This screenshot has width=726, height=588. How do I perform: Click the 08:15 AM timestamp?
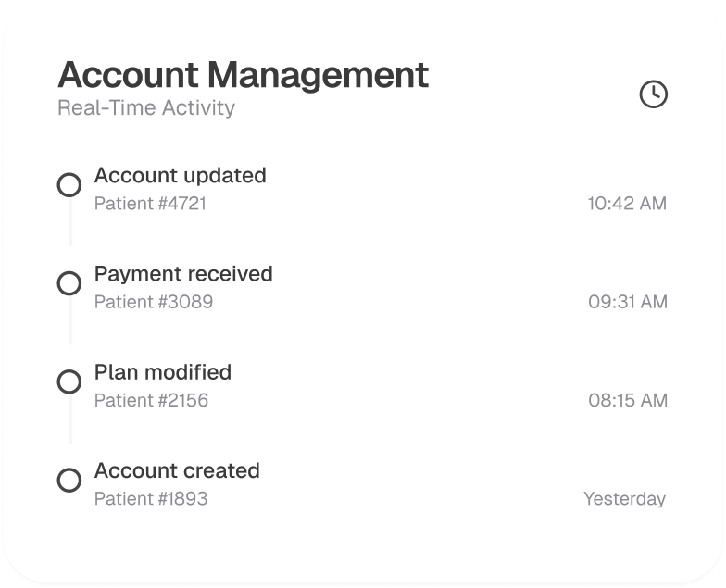coord(627,400)
